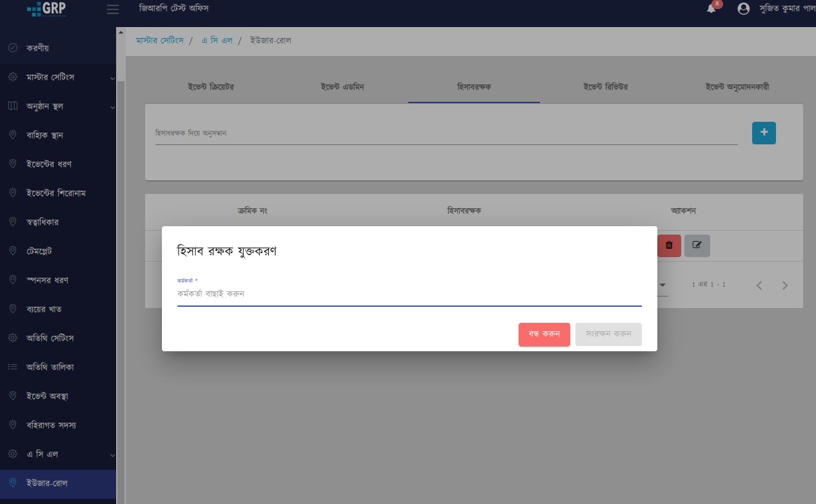
Task: Click the কর্মকর্তা বাছাই করুন field
Action: coord(409,294)
